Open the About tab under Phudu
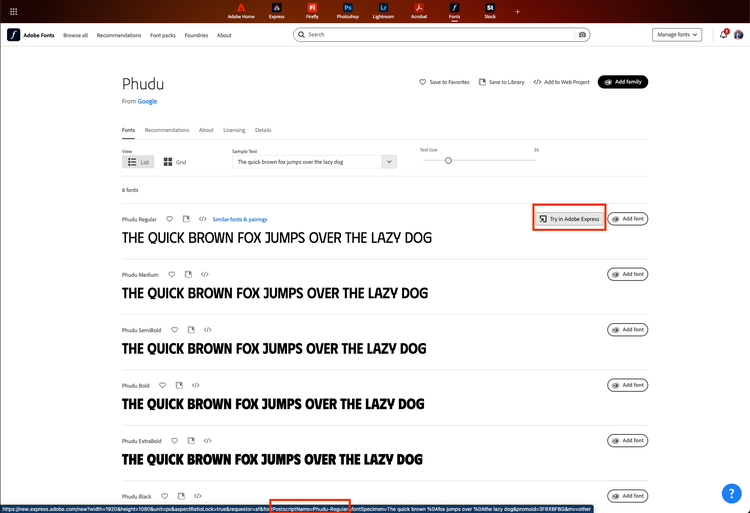750x513 pixels. [206, 130]
